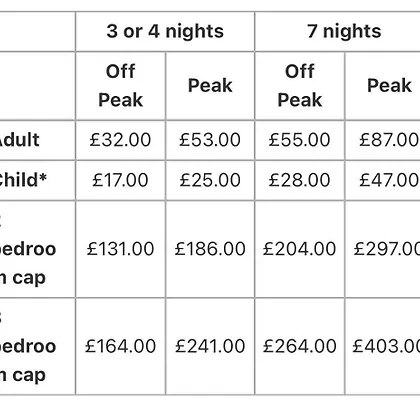Screen dimensions: 420x420
Task: Click the £131.00 price cell
Action: coord(120,249)
